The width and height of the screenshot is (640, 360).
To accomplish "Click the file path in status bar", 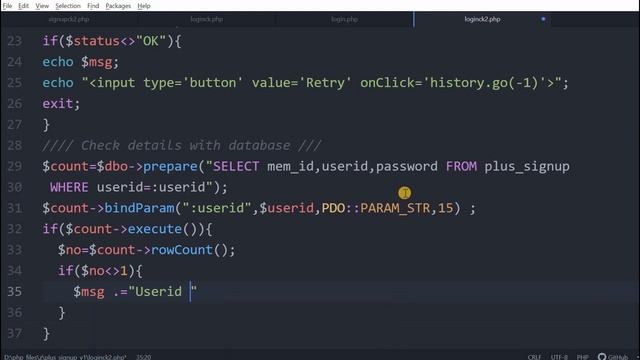I will point(65,357).
